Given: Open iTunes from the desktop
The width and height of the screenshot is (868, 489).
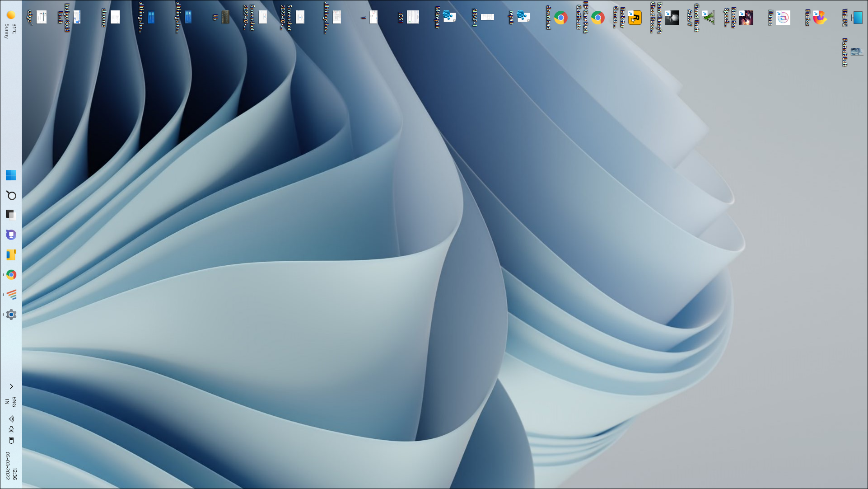Looking at the screenshot, I should pyautogui.click(x=784, y=17).
